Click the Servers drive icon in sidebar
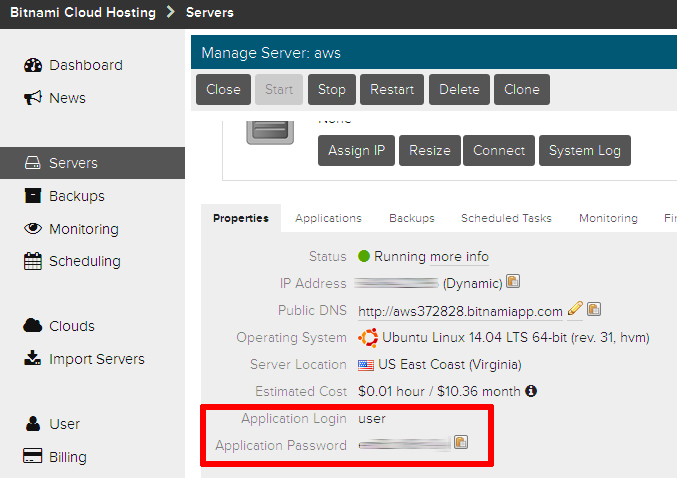Image resolution: width=677 pixels, height=478 pixels. coord(32,163)
